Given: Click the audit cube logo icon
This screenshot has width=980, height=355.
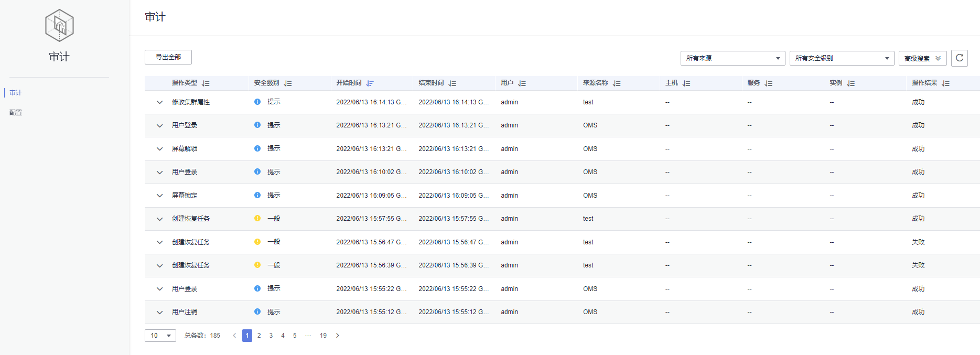Looking at the screenshot, I should coord(59,26).
